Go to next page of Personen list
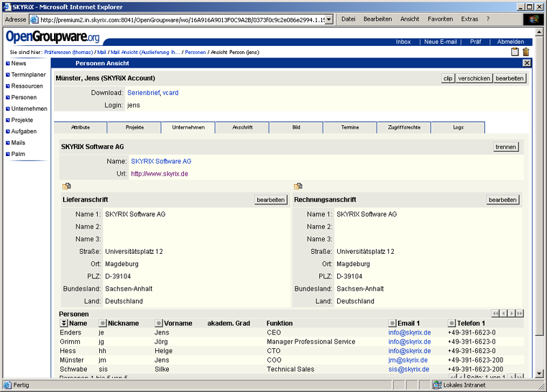Screen dimensions: 547x392 511,313
